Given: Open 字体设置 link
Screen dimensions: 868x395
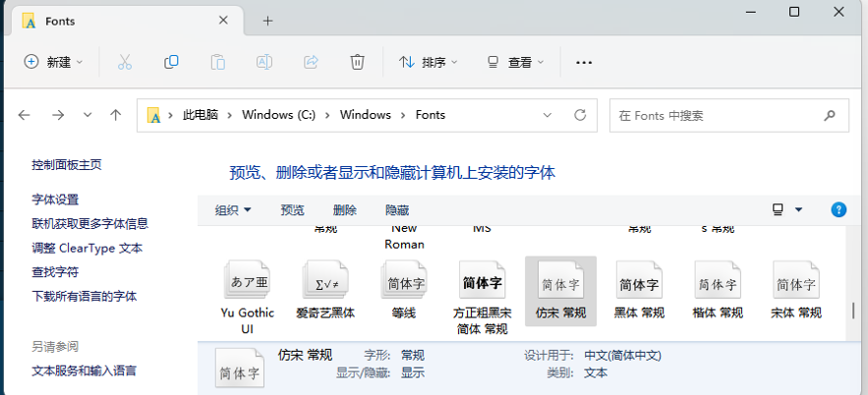Looking at the screenshot, I should click(x=55, y=199).
